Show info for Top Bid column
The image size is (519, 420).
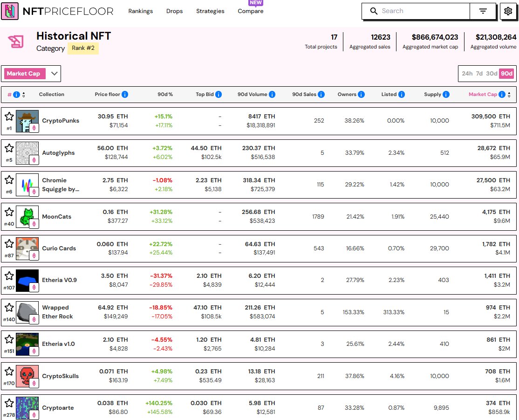click(x=219, y=95)
